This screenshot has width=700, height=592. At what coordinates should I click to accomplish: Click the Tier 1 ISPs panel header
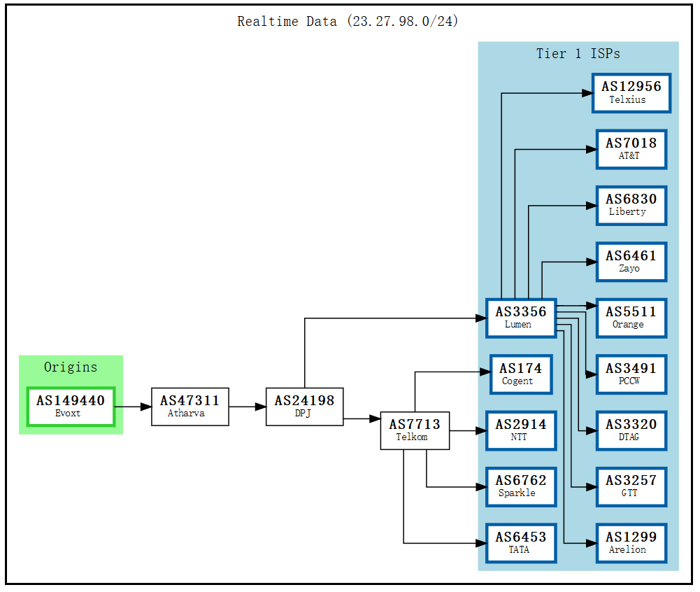[578, 53]
